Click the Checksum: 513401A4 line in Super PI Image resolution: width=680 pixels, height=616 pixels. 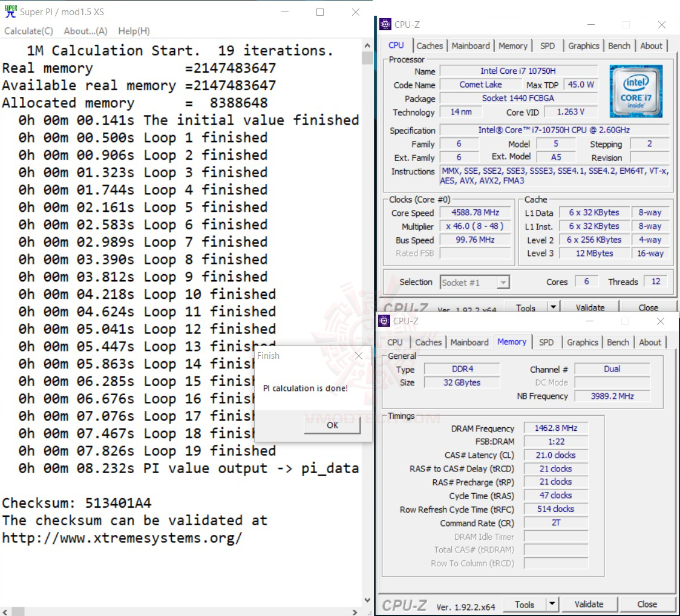pyautogui.click(x=77, y=503)
